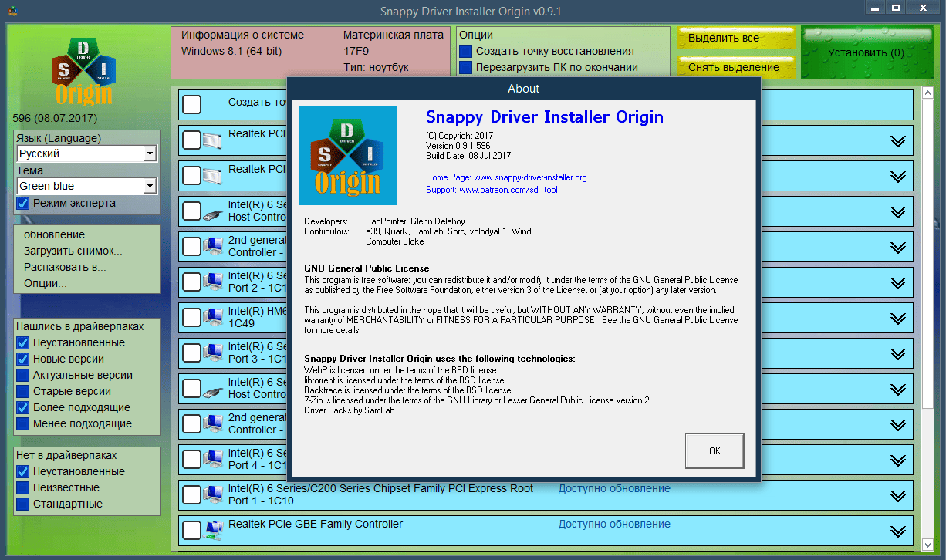Click 'обновление' menu entry
This screenshot has height=560, width=946.
click(x=54, y=234)
